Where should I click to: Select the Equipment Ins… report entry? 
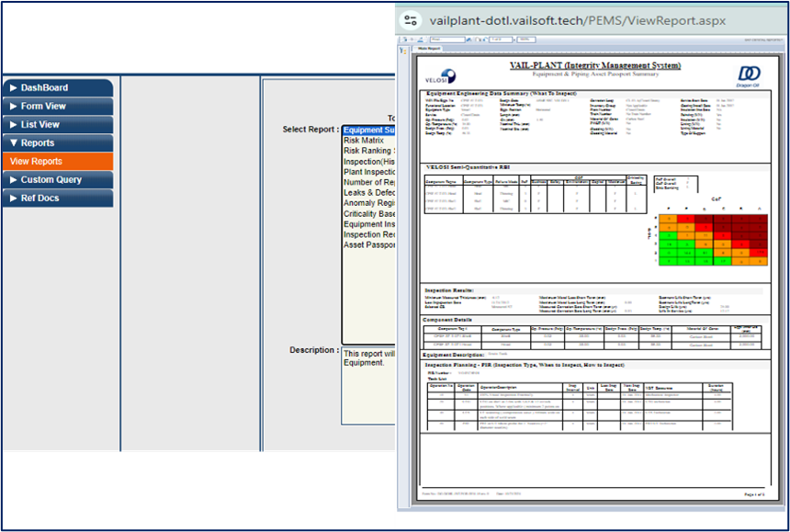369,223
